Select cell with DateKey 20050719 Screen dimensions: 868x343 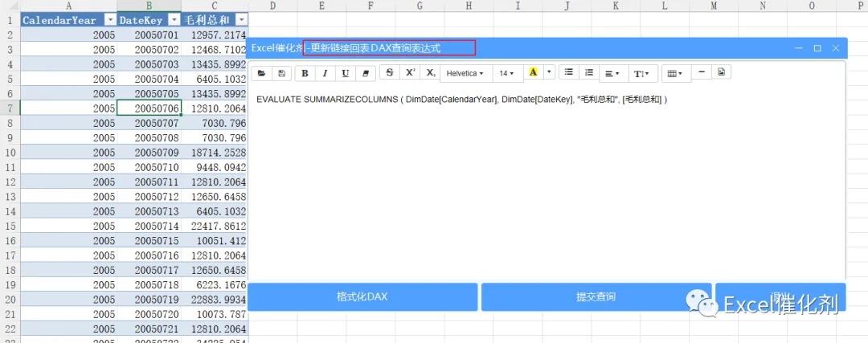(x=149, y=300)
